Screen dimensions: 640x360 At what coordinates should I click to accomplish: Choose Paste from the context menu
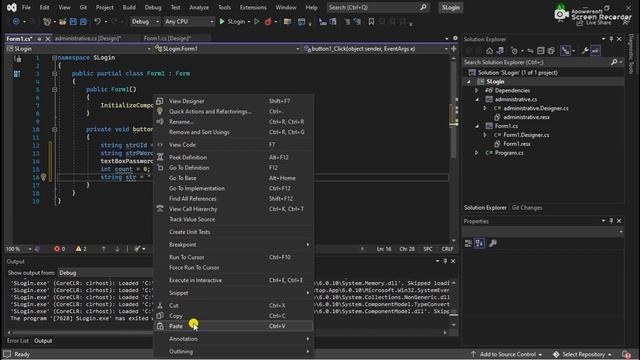233,326
